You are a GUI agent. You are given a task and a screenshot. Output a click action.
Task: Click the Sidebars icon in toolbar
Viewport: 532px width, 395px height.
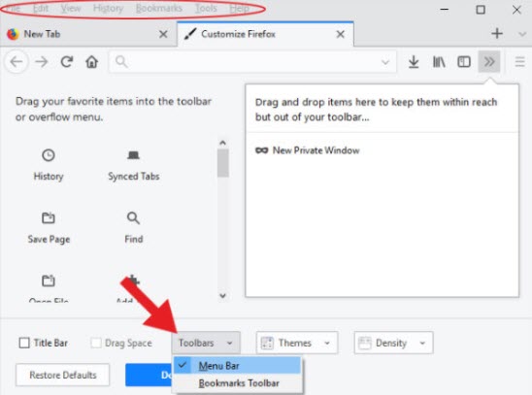[464, 62]
